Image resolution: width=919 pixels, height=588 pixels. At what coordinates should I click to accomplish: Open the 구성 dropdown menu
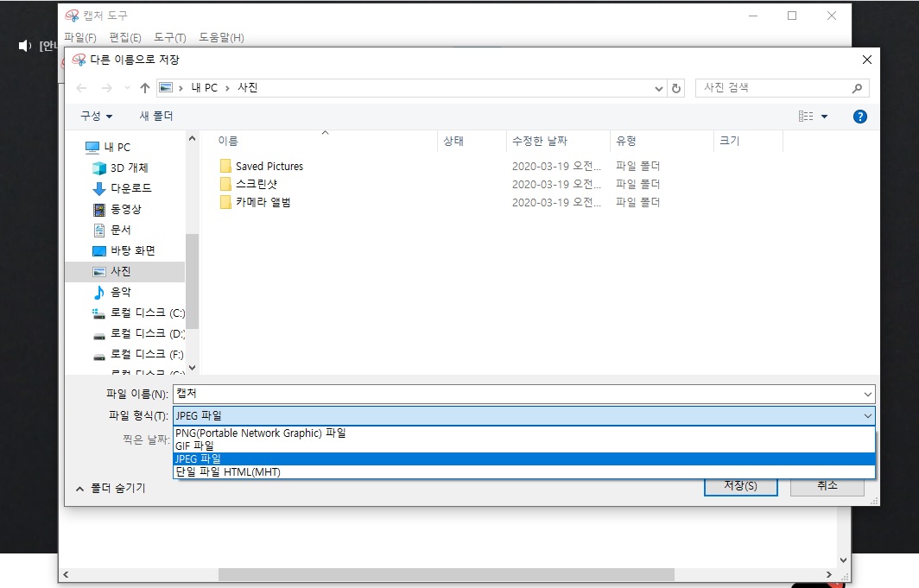(96, 116)
